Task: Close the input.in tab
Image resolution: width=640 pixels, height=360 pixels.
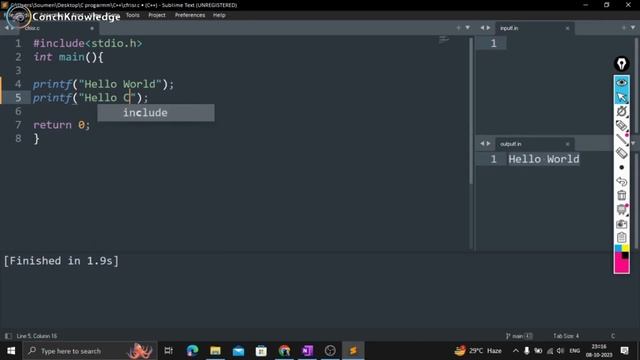Action: click(567, 28)
